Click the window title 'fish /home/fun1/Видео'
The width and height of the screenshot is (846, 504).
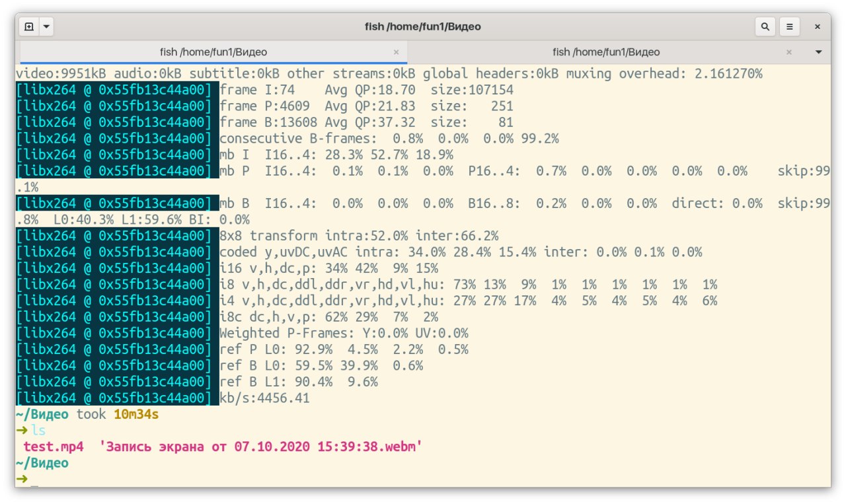423,27
